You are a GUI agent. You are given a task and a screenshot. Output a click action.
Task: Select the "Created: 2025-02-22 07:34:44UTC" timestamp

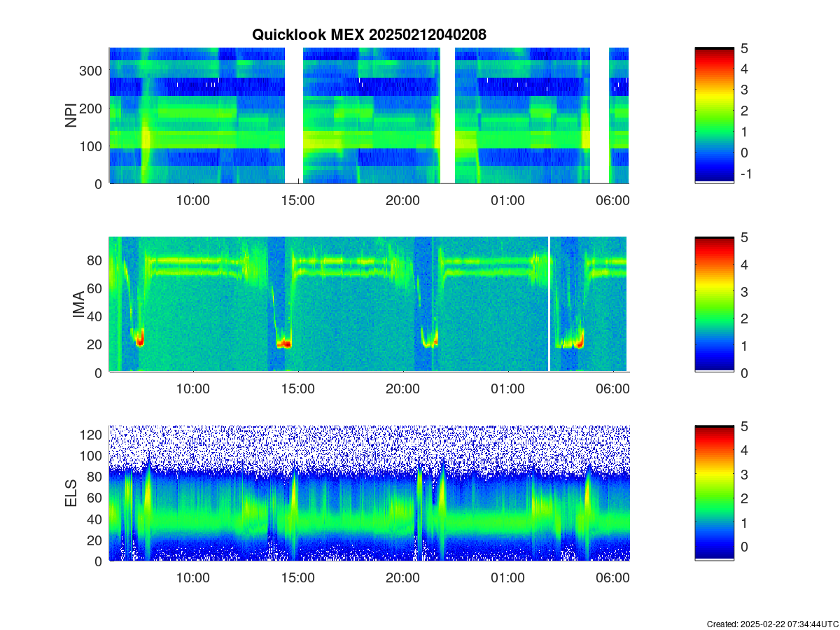[773, 624]
